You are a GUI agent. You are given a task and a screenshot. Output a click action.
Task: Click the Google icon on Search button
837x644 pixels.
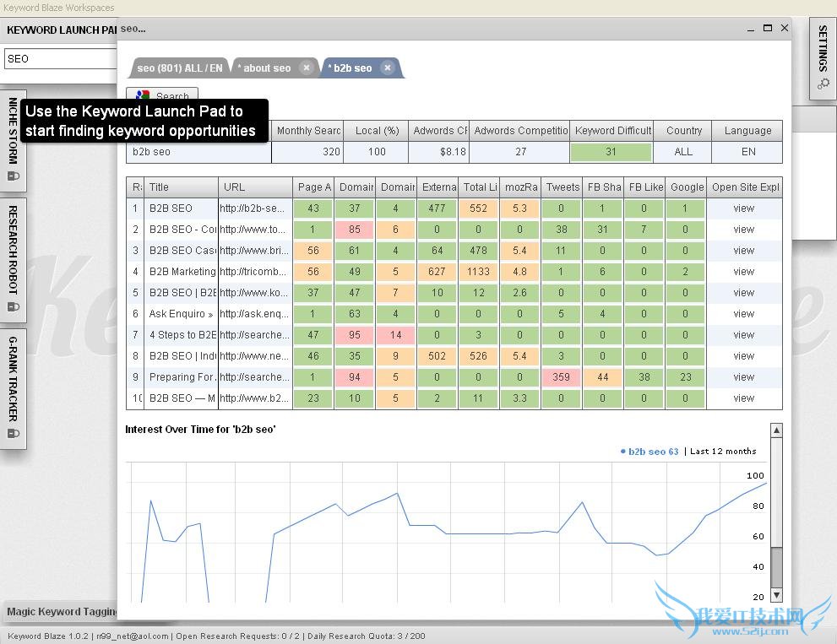pyautogui.click(x=144, y=97)
